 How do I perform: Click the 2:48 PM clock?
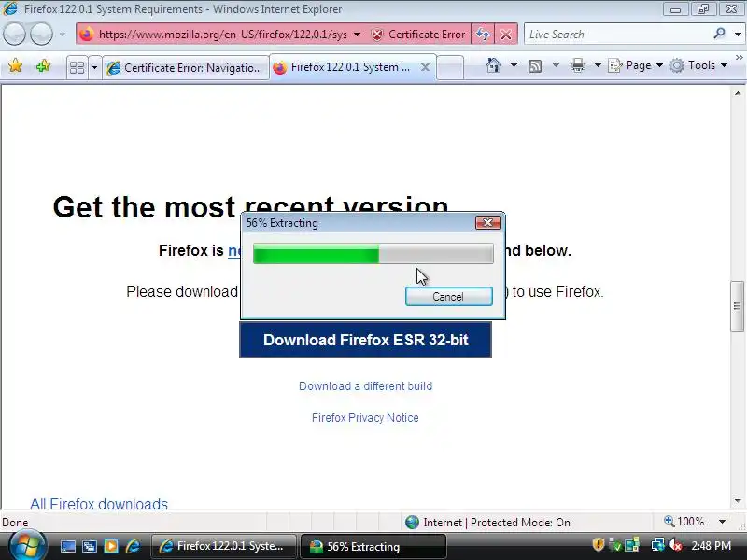tap(711, 545)
